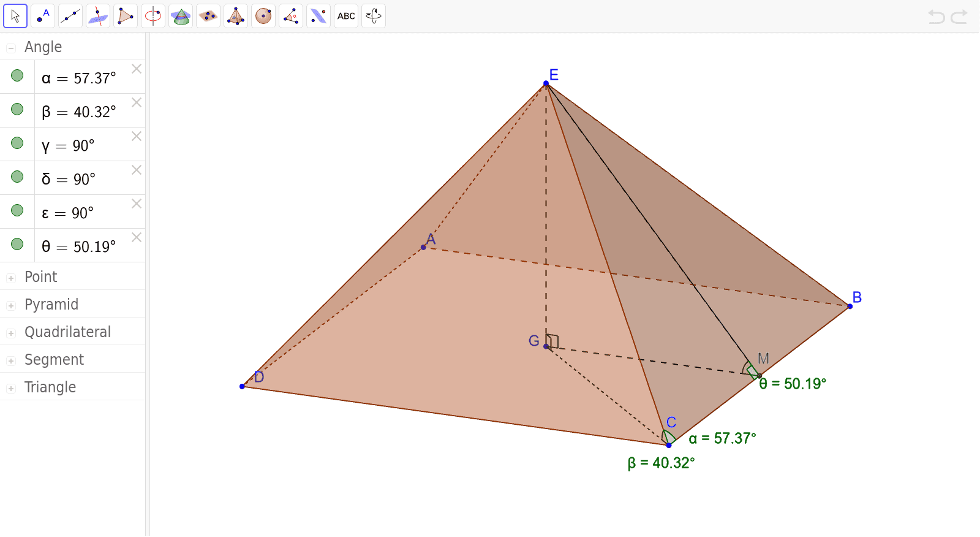This screenshot has width=980, height=537.
Task: Choose the Pyramid tool
Action: pos(236,16)
